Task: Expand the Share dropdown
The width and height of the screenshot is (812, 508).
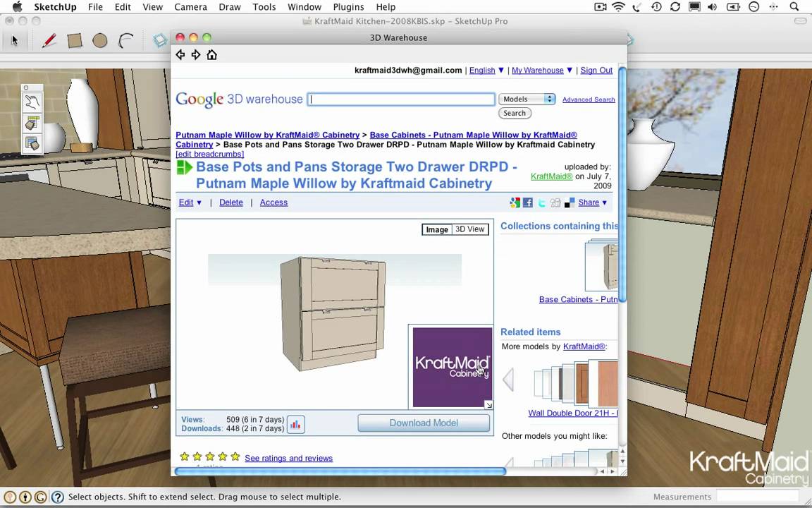Action: (593, 202)
